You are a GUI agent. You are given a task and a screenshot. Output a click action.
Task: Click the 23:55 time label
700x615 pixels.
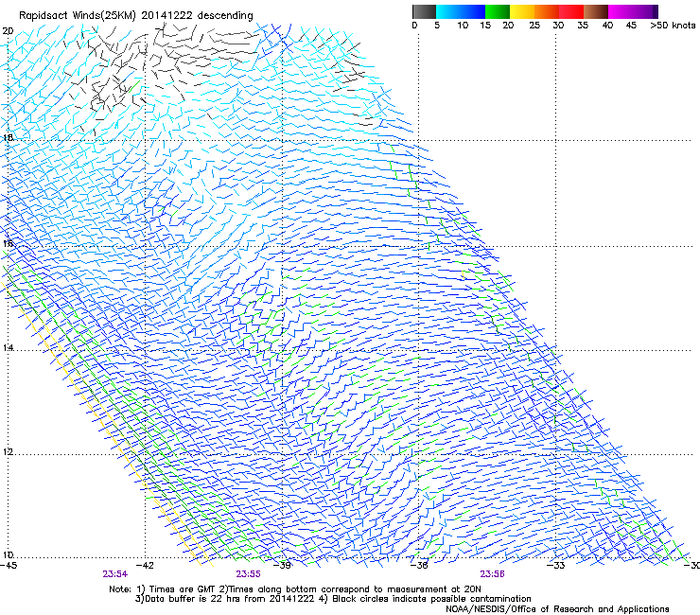pos(248,574)
